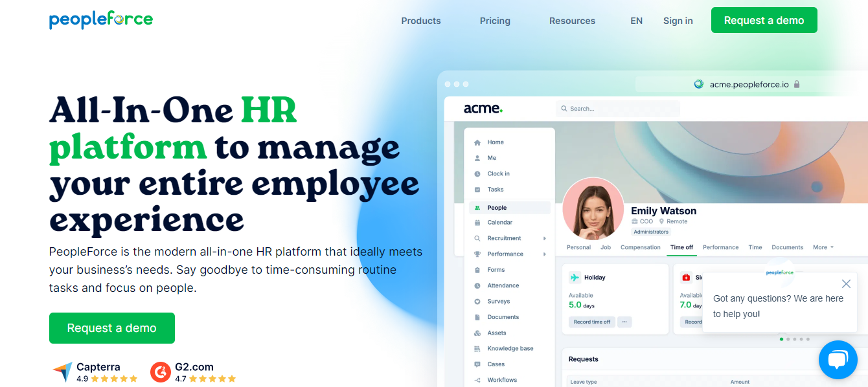Click the Clock in clock icon

477,174
